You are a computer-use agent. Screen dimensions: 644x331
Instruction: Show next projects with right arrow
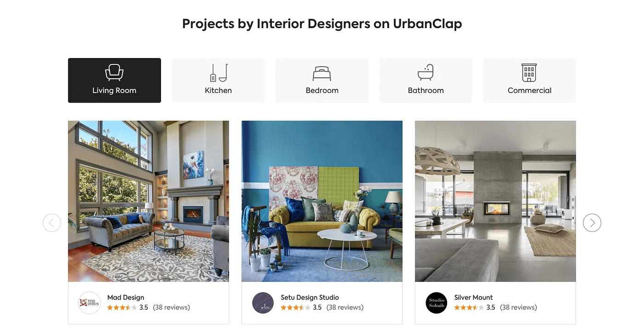592,223
